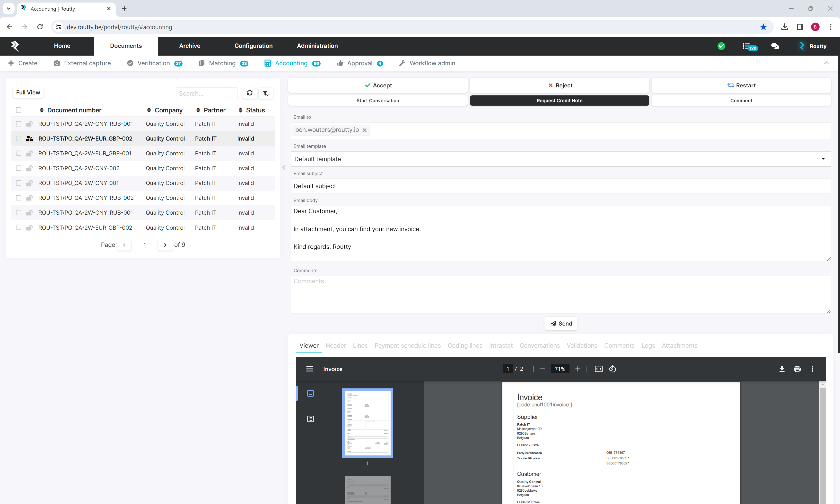Image resolution: width=840 pixels, height=504 pixels.
Task: Click the PDF viewer rotate icon
Action: [612, 369]
